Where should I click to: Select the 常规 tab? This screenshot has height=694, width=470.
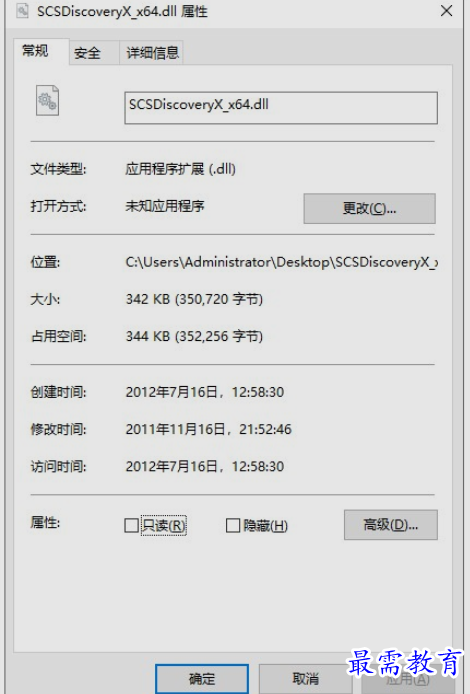35,51
